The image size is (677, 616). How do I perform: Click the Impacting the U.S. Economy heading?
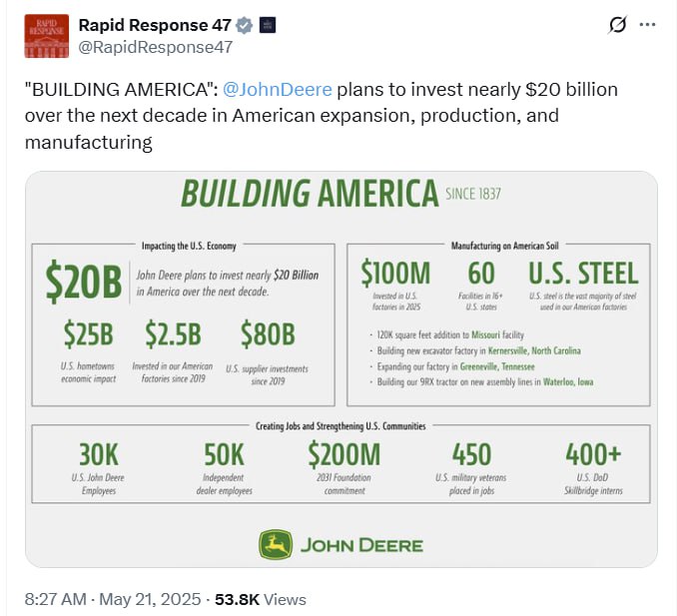(x=189, y=246)
